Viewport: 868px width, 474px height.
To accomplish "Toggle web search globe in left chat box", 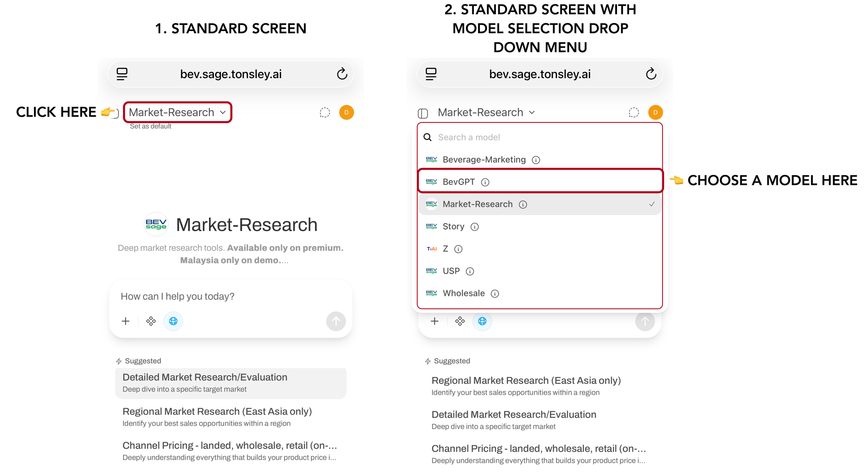I will click(173, 321).
